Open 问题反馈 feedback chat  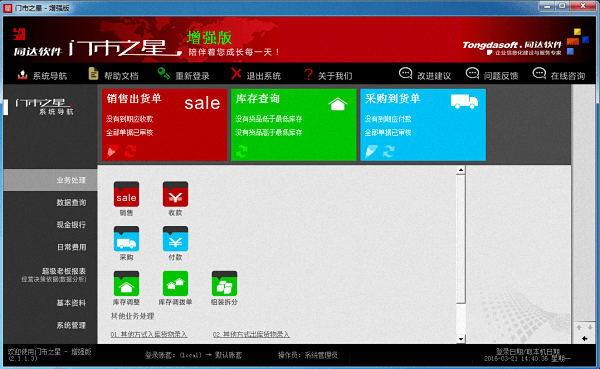(492, 74)
